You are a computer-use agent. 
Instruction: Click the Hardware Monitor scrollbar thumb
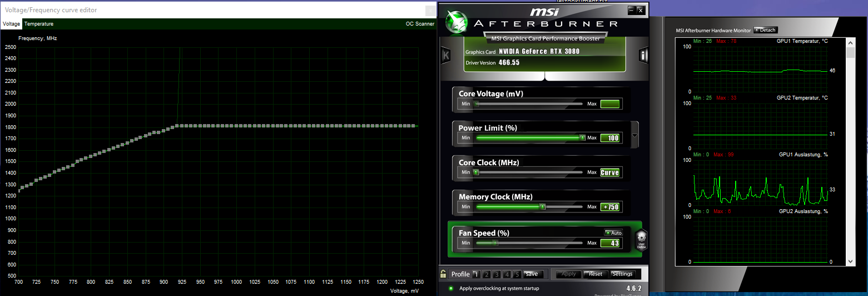850,53
